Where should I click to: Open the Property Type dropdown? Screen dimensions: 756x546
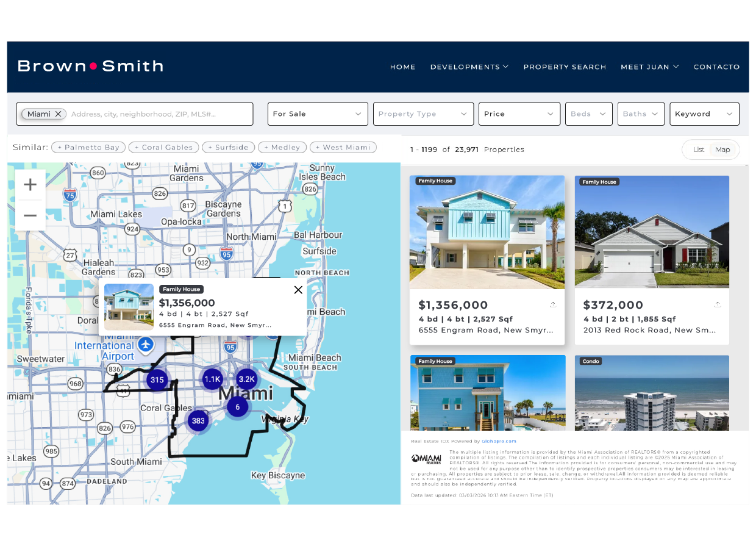(x=423, y=113)
